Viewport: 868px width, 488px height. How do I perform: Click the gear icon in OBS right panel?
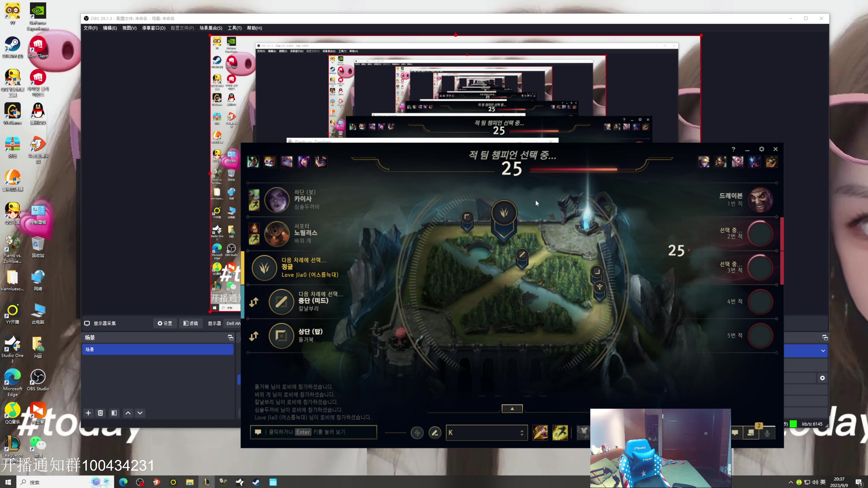click(822, 378)
